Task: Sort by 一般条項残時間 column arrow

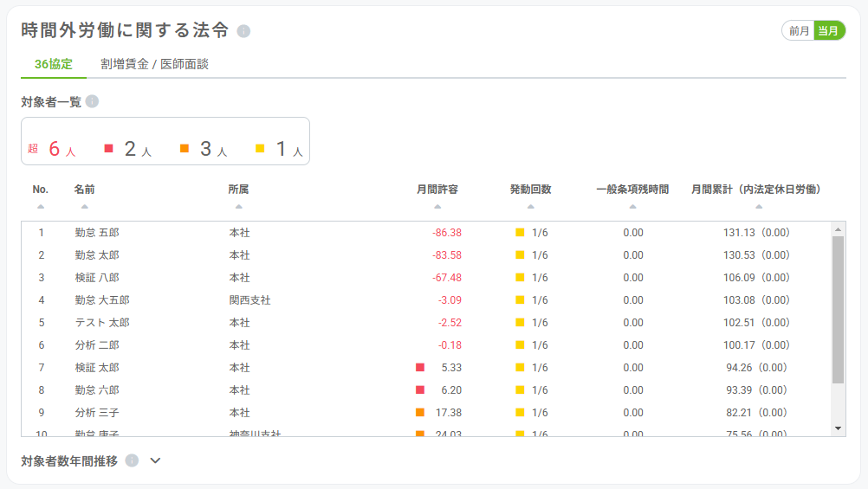Action: 632,207
